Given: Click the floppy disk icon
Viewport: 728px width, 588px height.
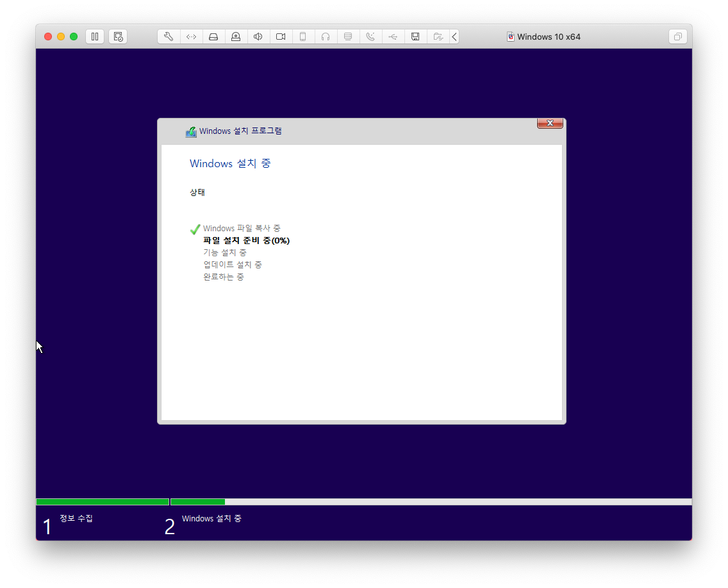Looking at the screenshot, I should pyautogui.click(x=415, y=37).
